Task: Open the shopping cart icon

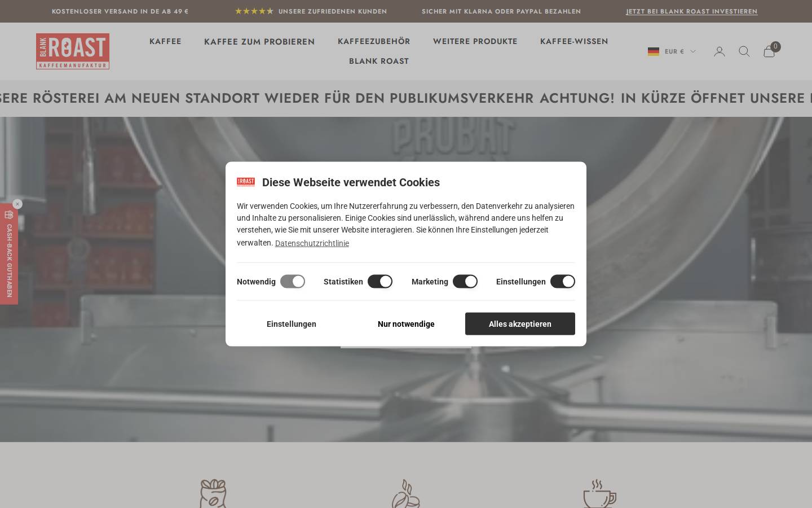Action: (769, 51)
